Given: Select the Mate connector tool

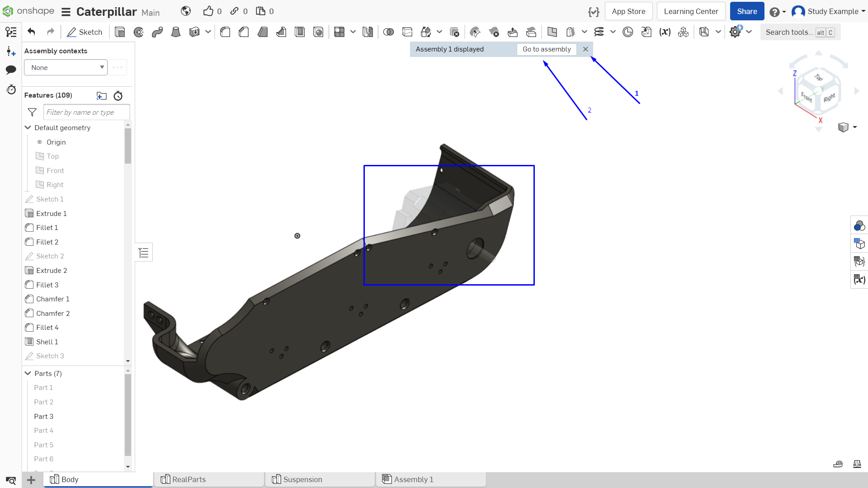Looking at the screenshot, I should click(x=628, y=32).
